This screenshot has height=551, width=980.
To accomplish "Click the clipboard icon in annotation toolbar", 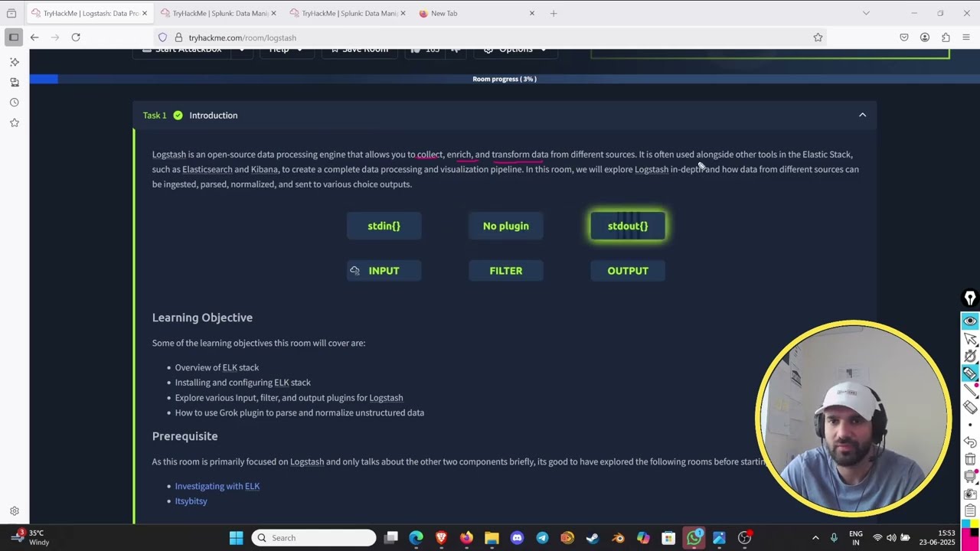I will 970,510.
